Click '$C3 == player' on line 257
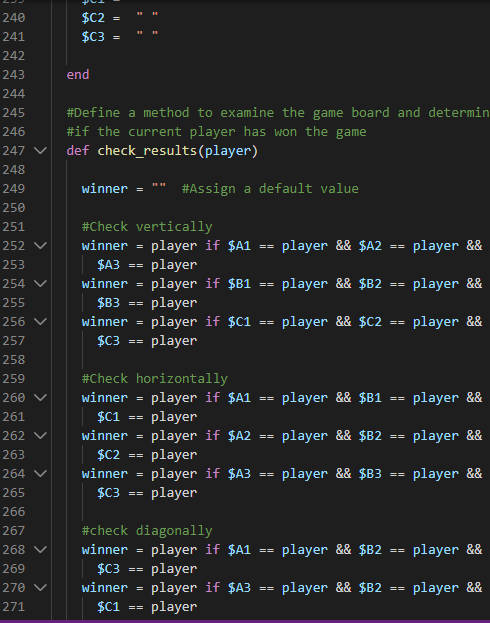Image resolution: width=490 pixels, height=623 pixels. 147,341
